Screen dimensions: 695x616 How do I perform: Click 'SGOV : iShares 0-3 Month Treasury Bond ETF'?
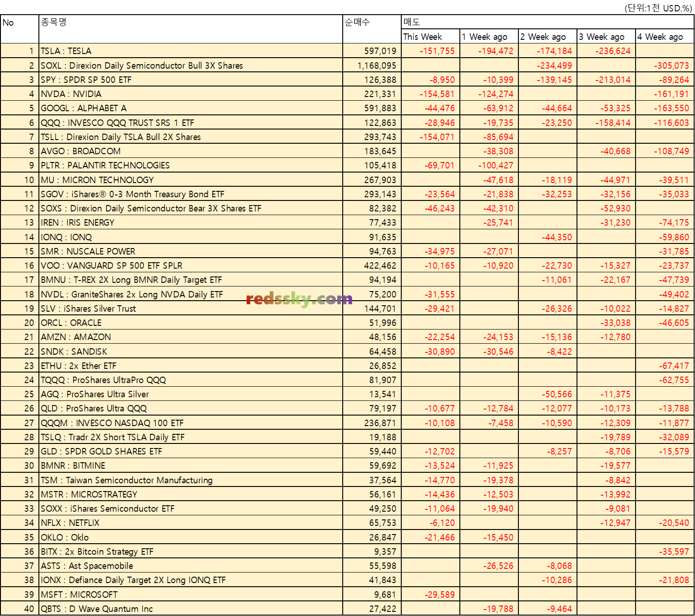[x=191, y=194]
